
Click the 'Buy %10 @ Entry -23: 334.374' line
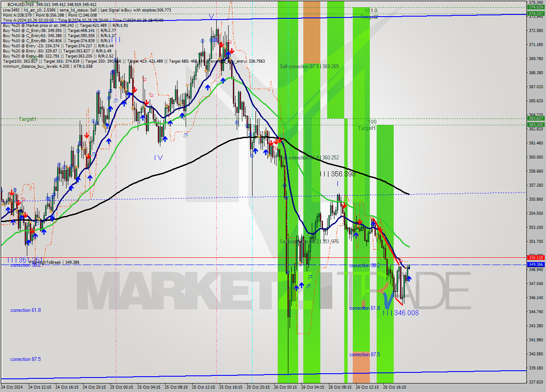pos(58,46)
